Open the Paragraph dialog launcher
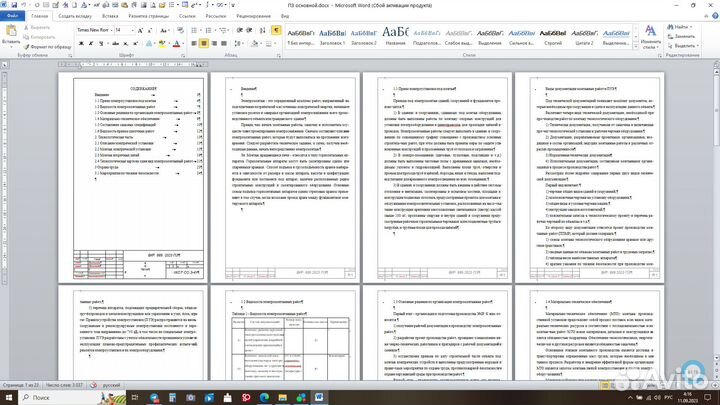Screen dimensions: 720x405 [x=278, y=56]
